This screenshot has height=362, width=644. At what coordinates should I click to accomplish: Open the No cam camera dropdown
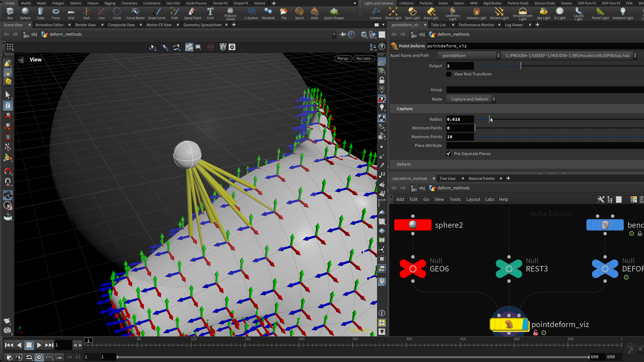click(364, 58)
